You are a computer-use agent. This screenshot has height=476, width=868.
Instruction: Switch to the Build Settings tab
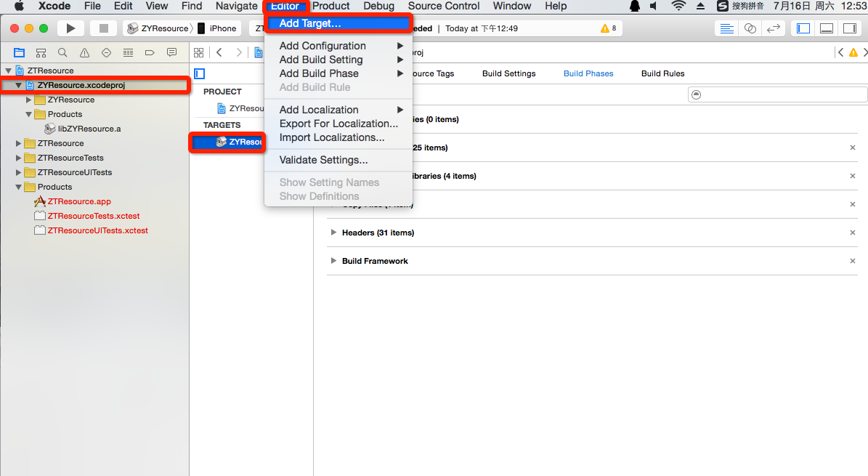coord(508,73)
